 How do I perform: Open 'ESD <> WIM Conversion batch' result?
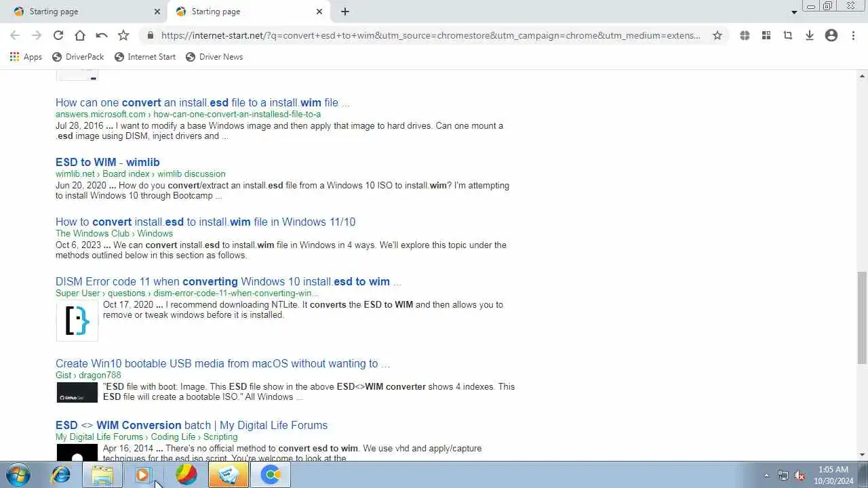click(x=191, y=426)
